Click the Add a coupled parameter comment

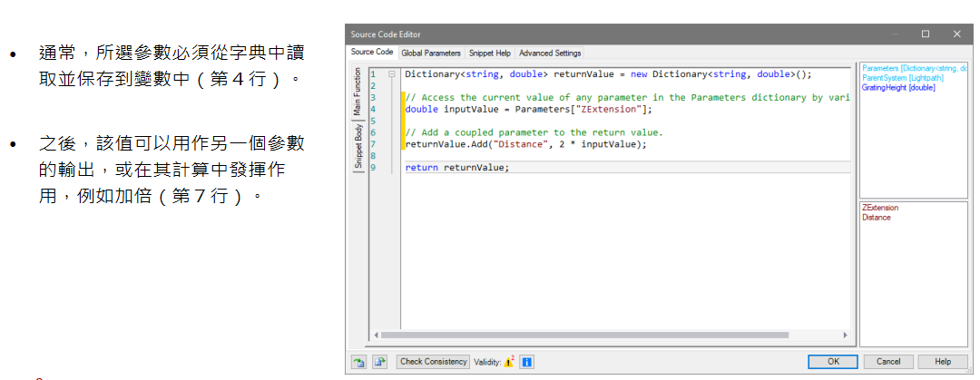(x=534, y=132)
